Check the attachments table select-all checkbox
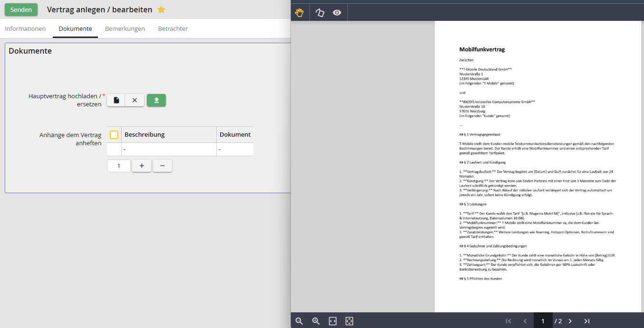This screenshot has height=328, width=644. coord(114,135)
